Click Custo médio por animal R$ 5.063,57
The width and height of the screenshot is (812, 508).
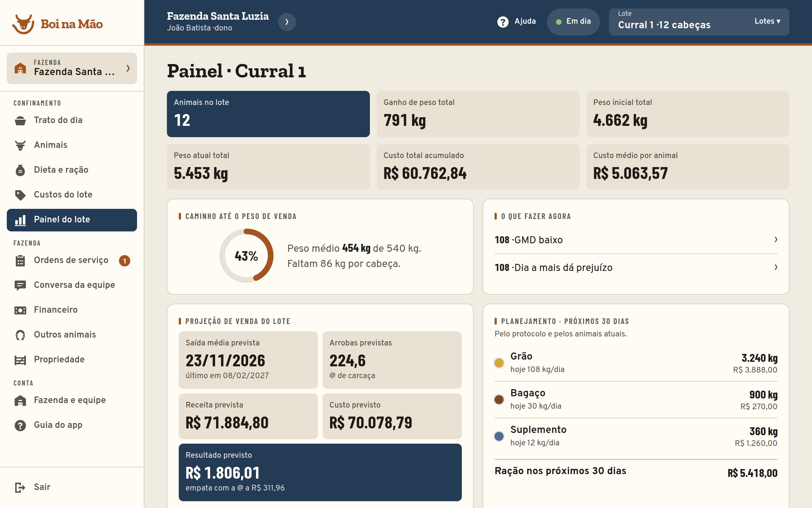tap(687, 167)
